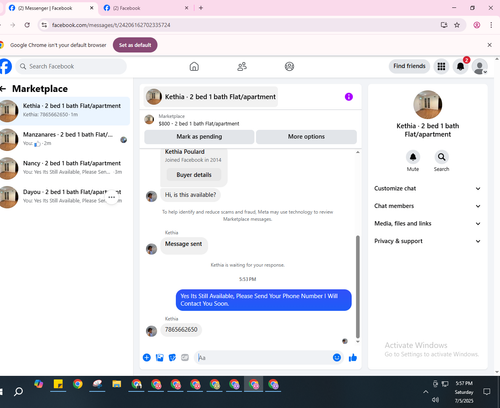This screenshot has height=408, width=500.
Task: Expand the Chat members section
Action: tap(428, 206)
